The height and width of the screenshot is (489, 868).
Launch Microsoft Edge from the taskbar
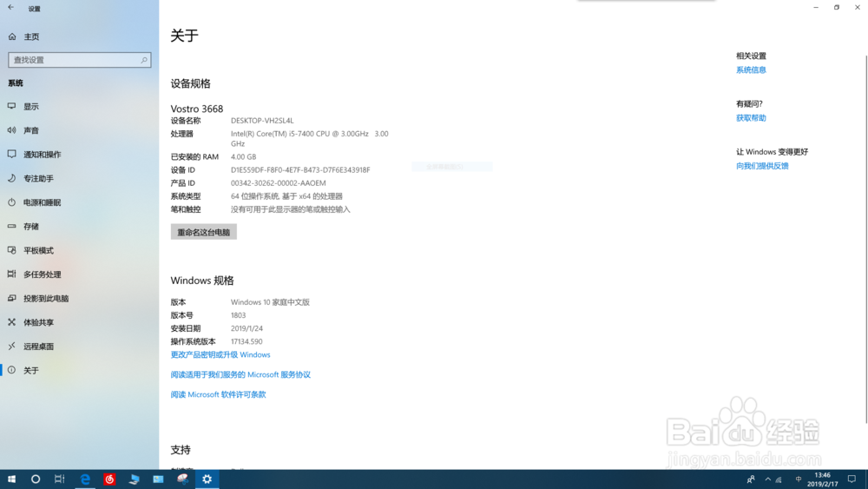click(85, 479)
